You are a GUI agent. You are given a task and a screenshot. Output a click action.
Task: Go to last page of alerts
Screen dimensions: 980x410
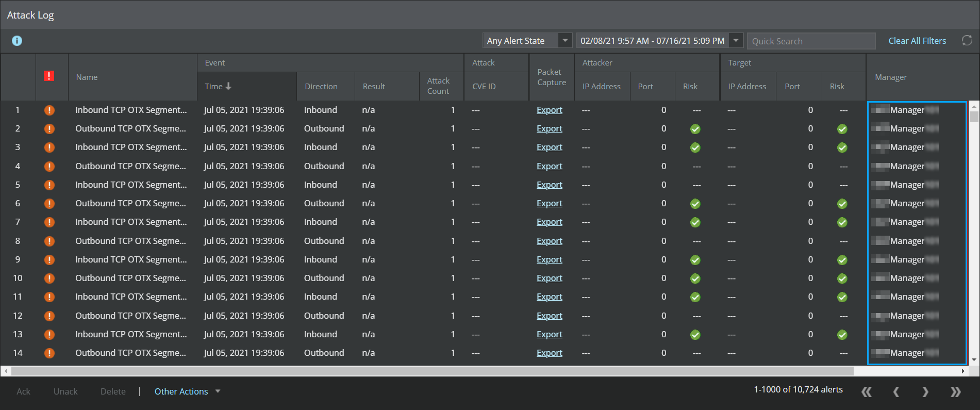coord(955,392)
